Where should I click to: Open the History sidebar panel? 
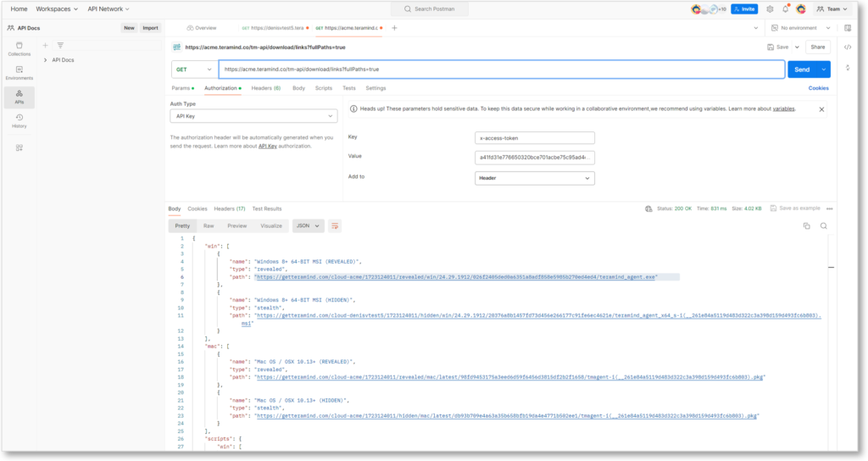[x=19, y=120]
